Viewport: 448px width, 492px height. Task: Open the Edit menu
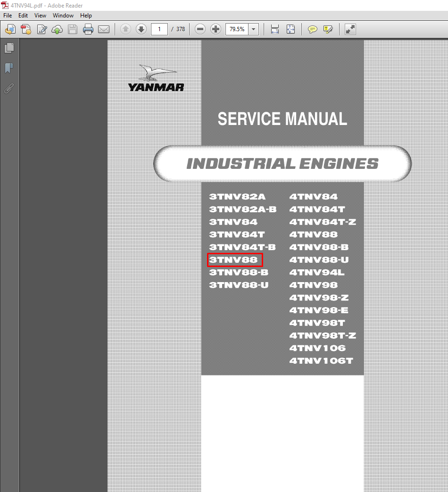23,16
